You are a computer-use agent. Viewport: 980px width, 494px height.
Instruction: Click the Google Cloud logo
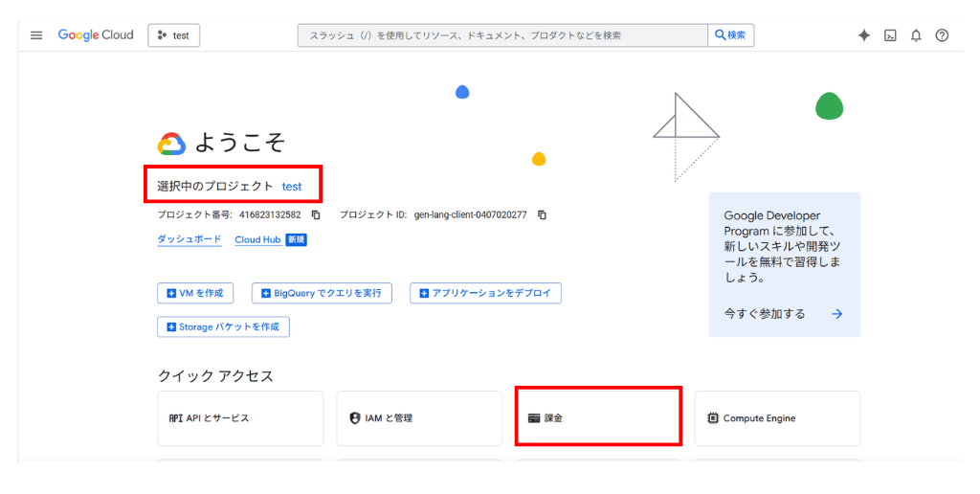[x=96, y=35]
